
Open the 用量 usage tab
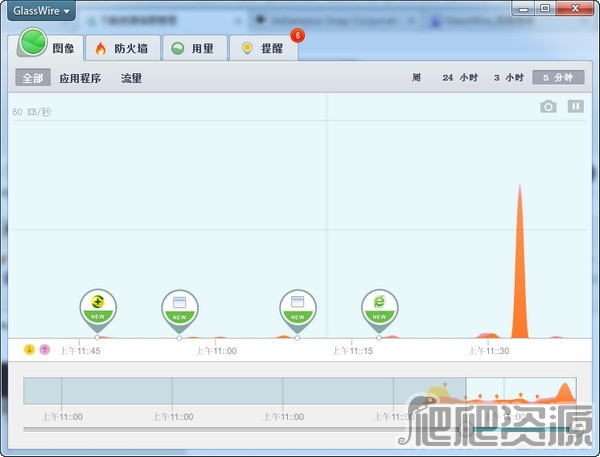point(192,48)
